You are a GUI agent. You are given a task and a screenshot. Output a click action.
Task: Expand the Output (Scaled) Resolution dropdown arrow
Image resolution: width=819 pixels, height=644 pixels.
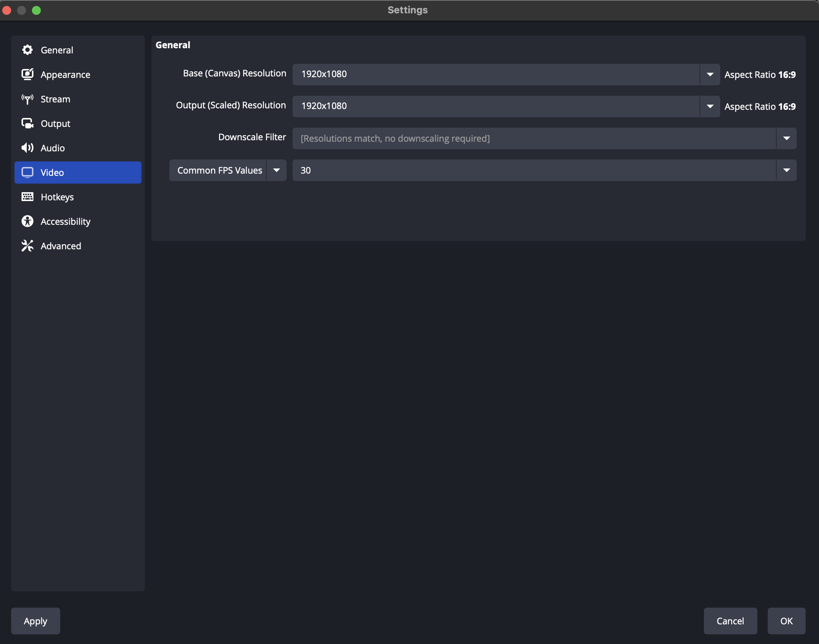click(709, 106)
